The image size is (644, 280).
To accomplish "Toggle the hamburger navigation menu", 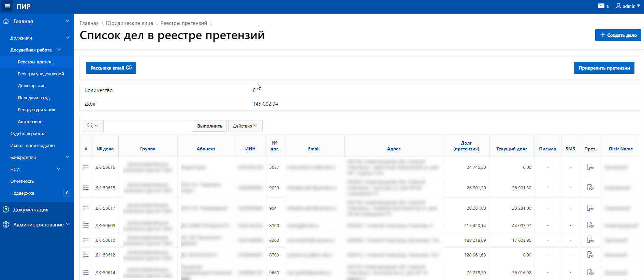I will point(7,6).
